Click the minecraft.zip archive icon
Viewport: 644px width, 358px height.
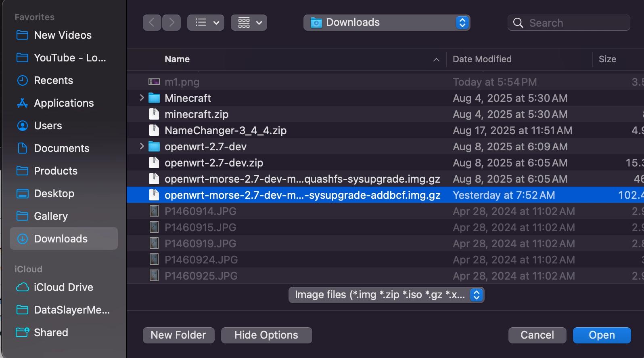pos(154,114)
